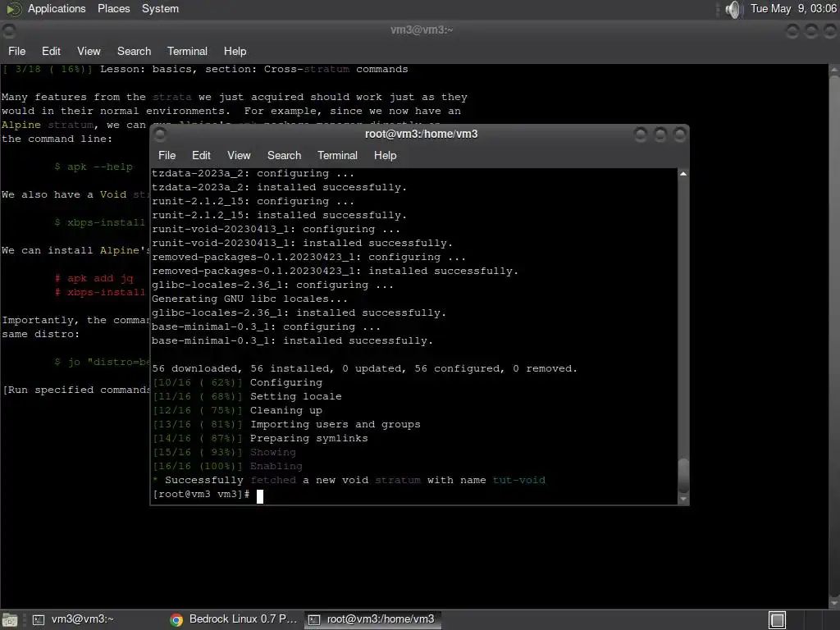The image size is (840, 630).
Task: Click terminal icon on root@vm3 taskbar entry
Action: click(x=314, y=620)
